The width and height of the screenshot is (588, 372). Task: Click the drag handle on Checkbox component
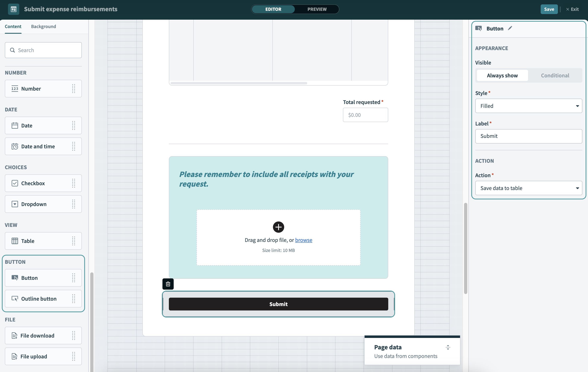(x=73, y=183)
